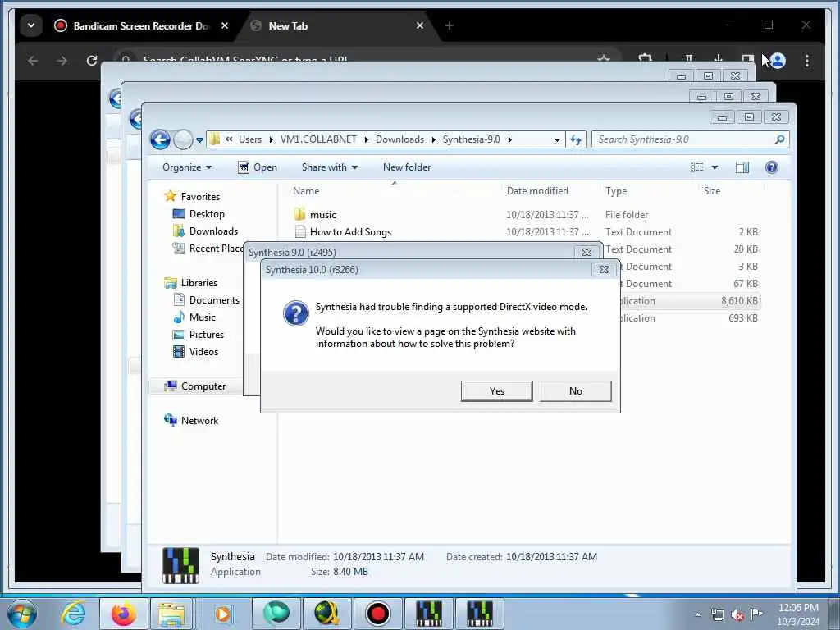This screenshot has width=840, height=630.
Task: Open the browser three-dot menu
Action: (807, 61)
